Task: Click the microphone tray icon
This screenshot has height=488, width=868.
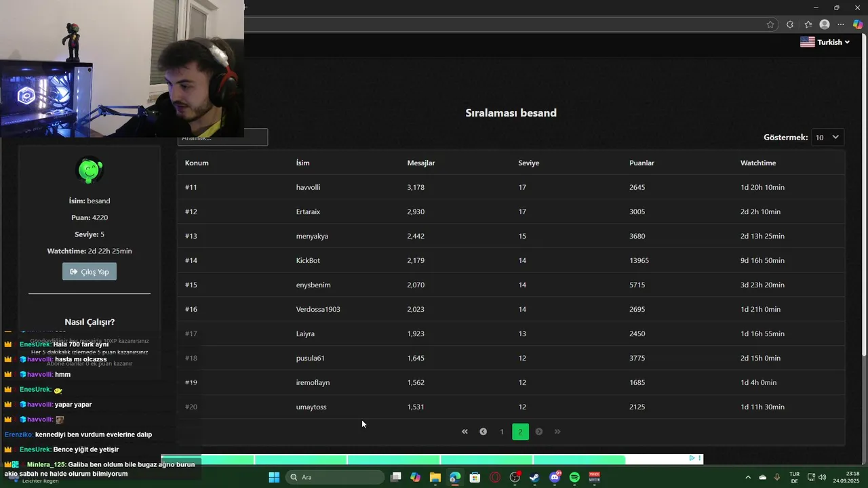Action: (x=777, y=477)
